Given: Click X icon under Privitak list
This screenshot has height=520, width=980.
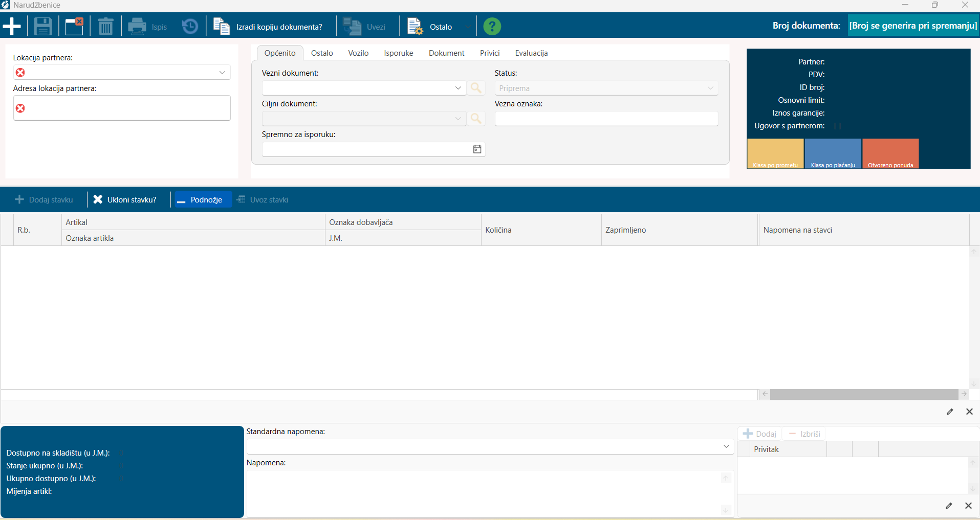Looking at the screenshot, I should pos(968,506).
